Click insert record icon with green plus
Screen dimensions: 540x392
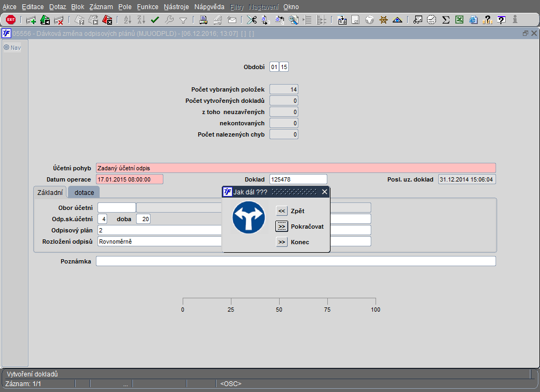(31, 20)
